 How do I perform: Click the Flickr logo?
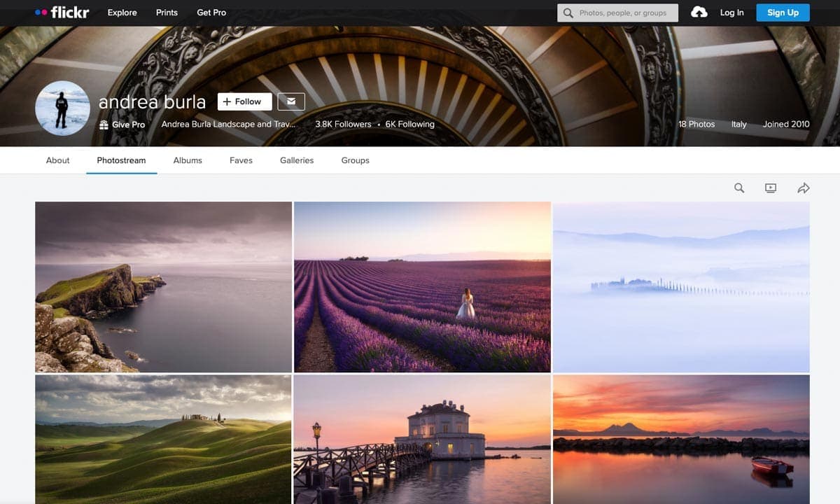click(x=62, y=13)
